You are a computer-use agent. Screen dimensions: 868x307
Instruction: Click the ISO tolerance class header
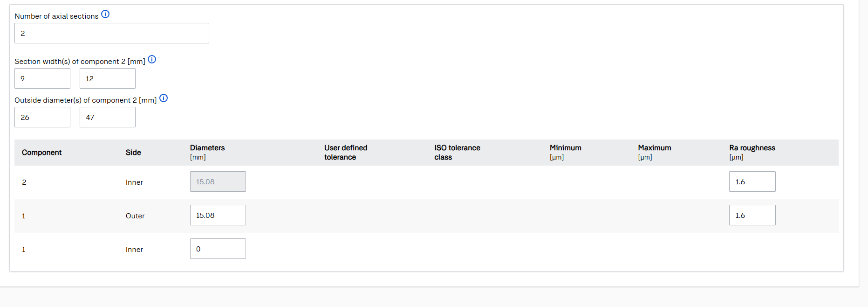pyautogui.click(x=457, y=152)
